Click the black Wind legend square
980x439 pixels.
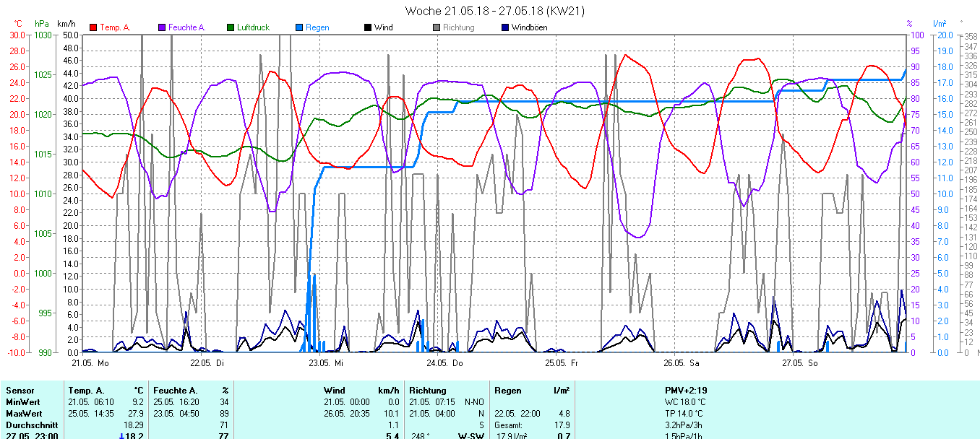pos(368,27)
